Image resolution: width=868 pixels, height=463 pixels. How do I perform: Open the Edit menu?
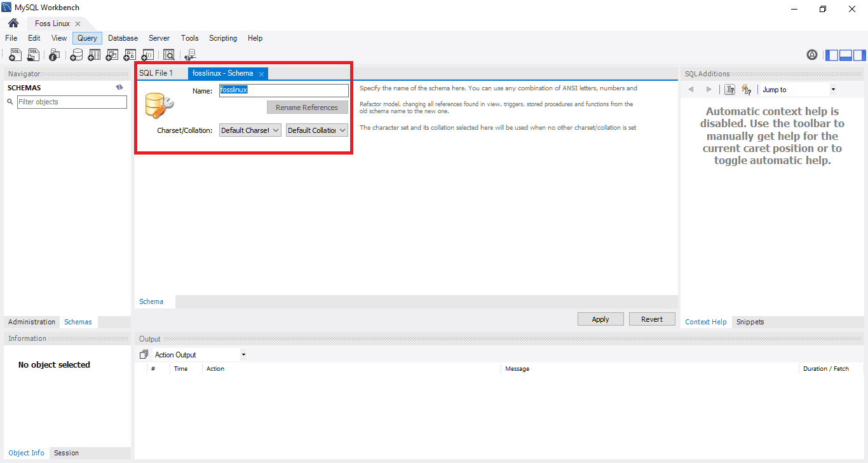[34, 38]
